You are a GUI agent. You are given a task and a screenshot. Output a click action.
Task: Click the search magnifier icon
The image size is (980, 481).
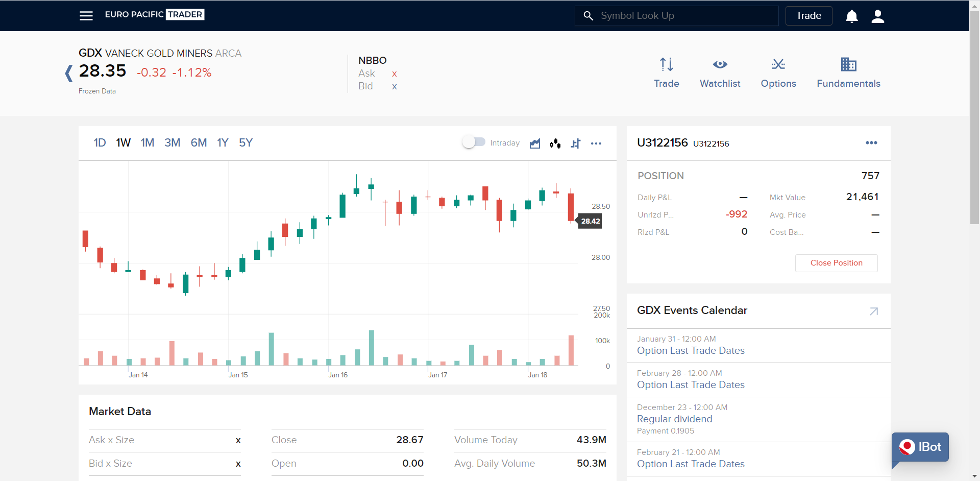point(588,16)
